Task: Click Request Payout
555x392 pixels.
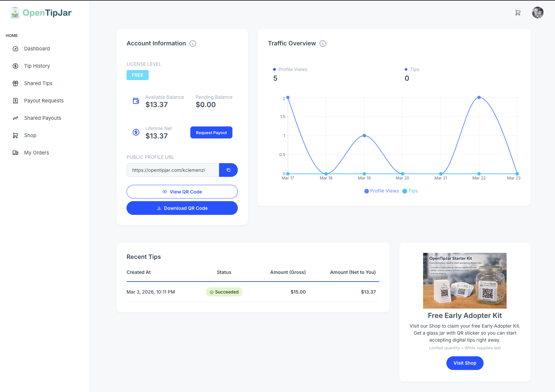Action: click(x=211, y=132)
